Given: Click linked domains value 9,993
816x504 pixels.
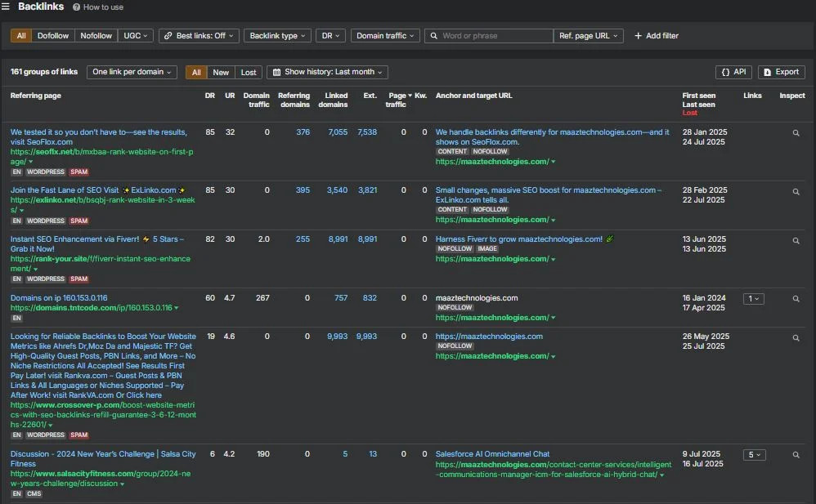Looking at the screenshot, I should [x=337, y=337].
